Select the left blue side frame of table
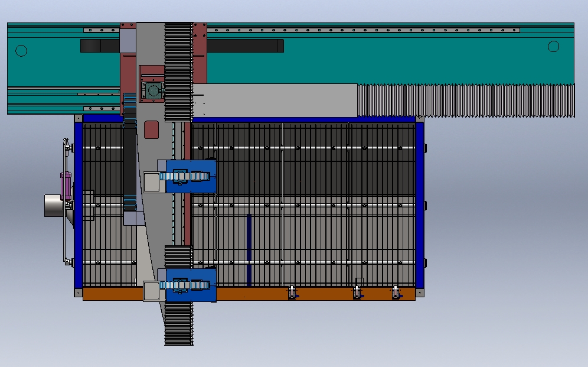The image size is (588, 367). [x=79, y=205]
